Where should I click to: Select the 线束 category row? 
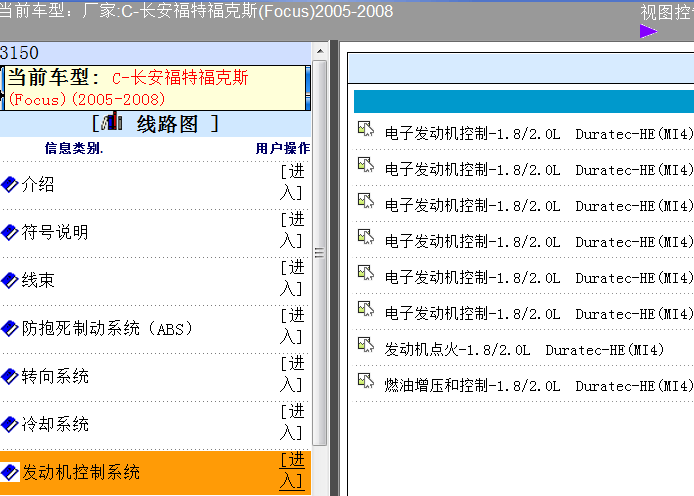tap(155, 281)
